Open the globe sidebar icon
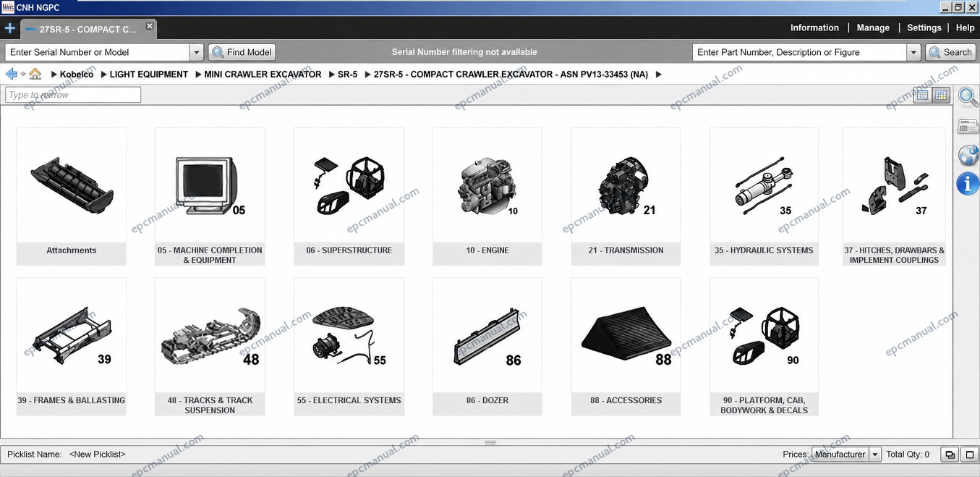The width and height of the screenshot is (980, 477). 968,155
